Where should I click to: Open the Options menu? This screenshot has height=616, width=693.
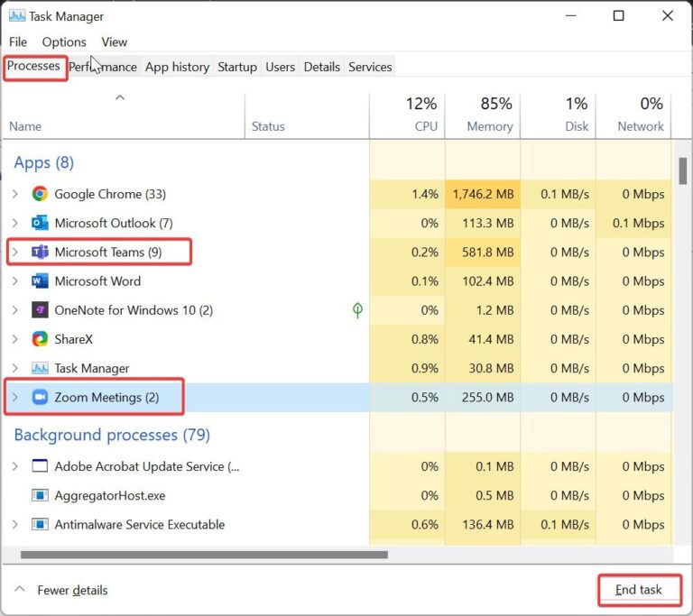64,42
